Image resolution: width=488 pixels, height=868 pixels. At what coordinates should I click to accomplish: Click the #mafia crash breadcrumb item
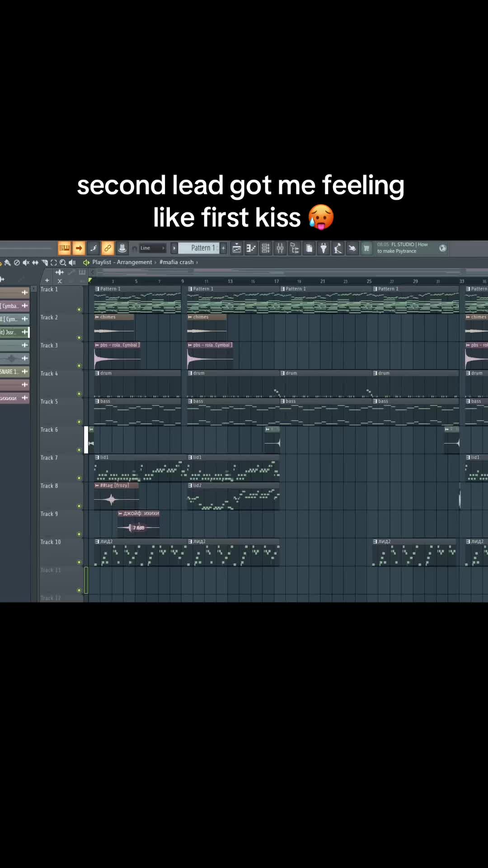coord(176,262)
